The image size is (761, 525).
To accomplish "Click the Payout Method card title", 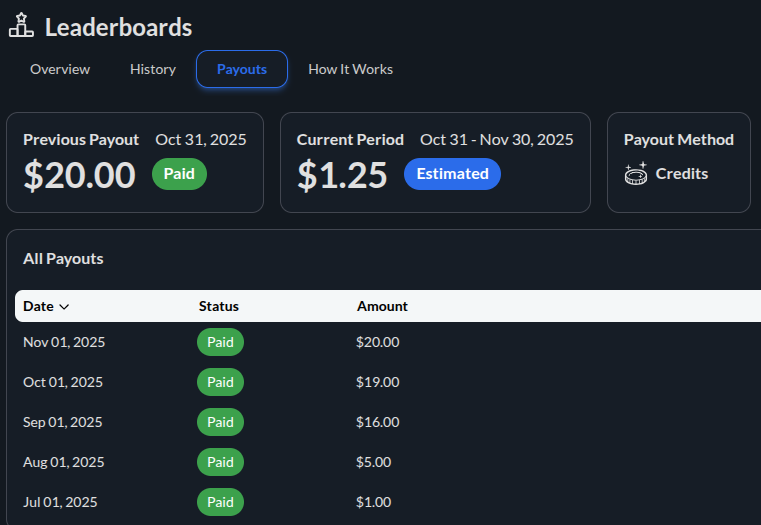I will point(678,140).
